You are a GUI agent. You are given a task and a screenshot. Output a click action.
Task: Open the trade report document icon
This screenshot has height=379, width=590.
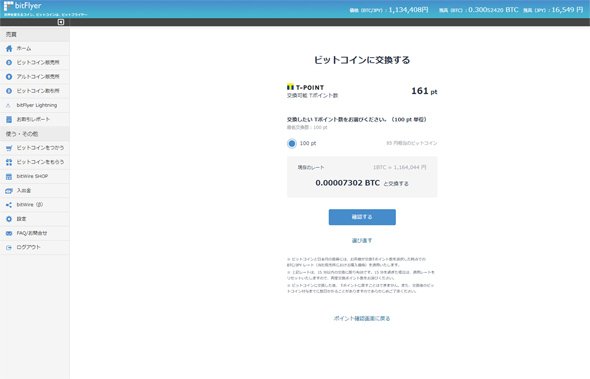9,120
